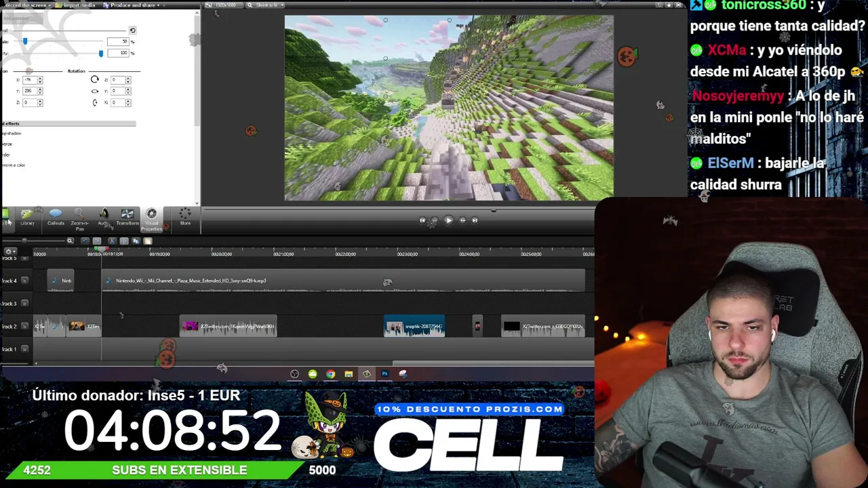
Task: Click the position Z value field
Action: [29, 102]
